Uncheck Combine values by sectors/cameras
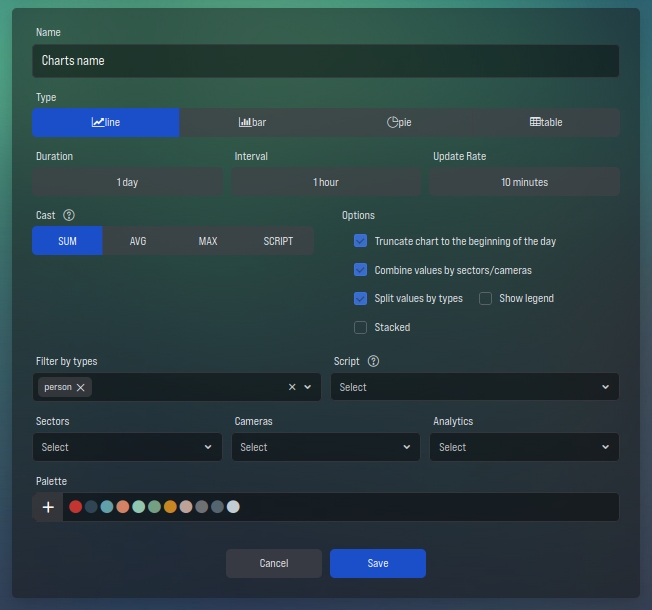The width and height of the screenshot is (652, 610). (x=361, y=270)
